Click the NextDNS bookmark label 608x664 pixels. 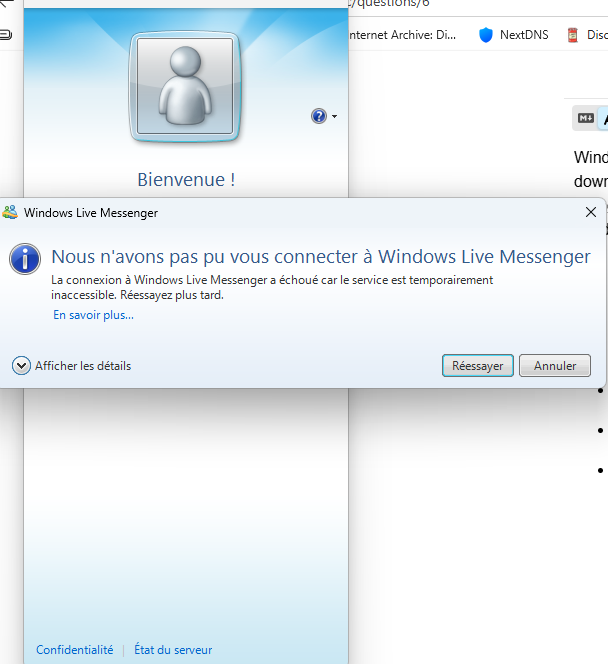click(x=525, y=35)
